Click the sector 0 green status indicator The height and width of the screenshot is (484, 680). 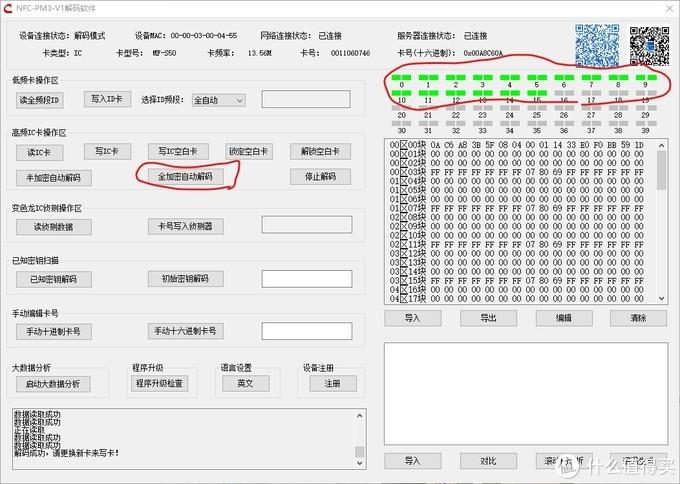coord(401,77)
